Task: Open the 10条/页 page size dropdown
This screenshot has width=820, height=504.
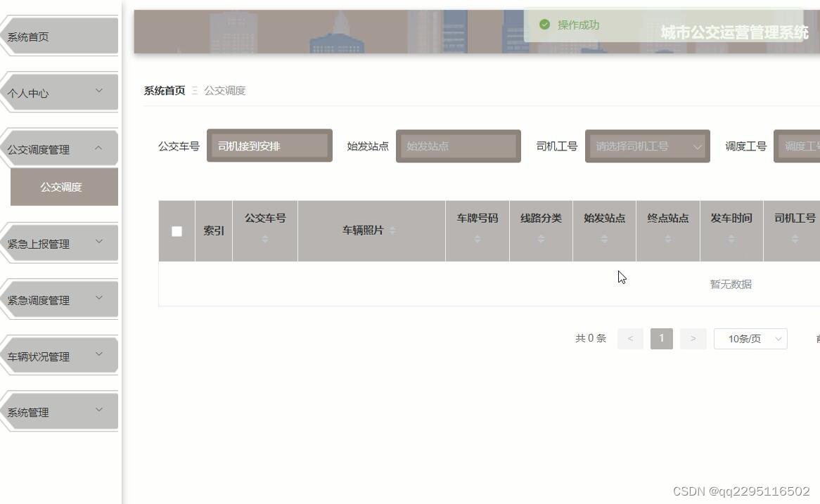Action: (x=750, y=338)
